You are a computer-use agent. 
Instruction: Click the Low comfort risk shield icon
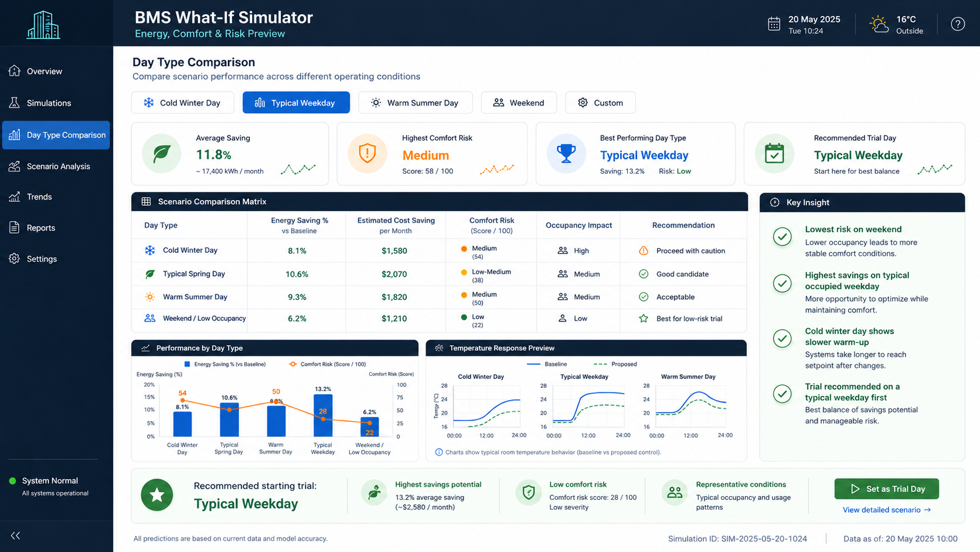[x=529, y=493]
